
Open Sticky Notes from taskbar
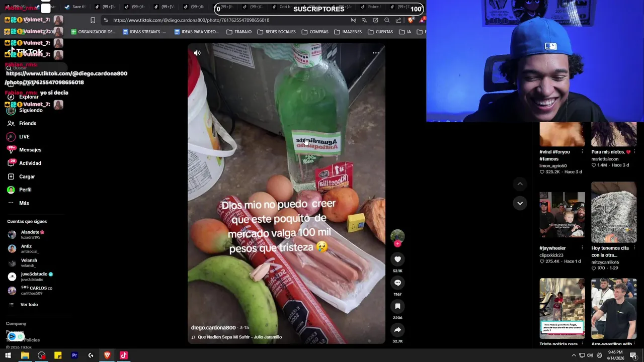(58, 355)
